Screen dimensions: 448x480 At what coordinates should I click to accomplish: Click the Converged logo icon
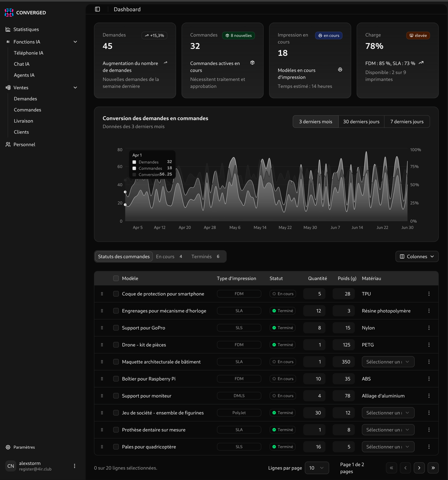[9, 12]
